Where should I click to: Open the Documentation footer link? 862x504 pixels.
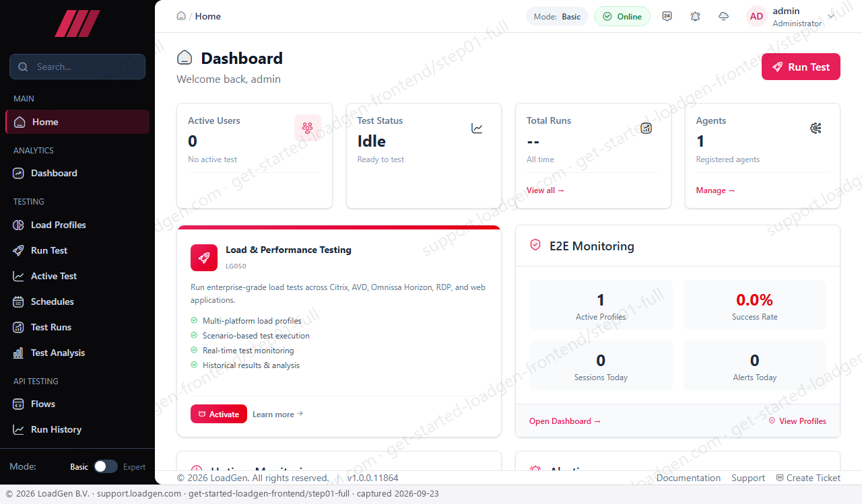click(x=688, y=478)
